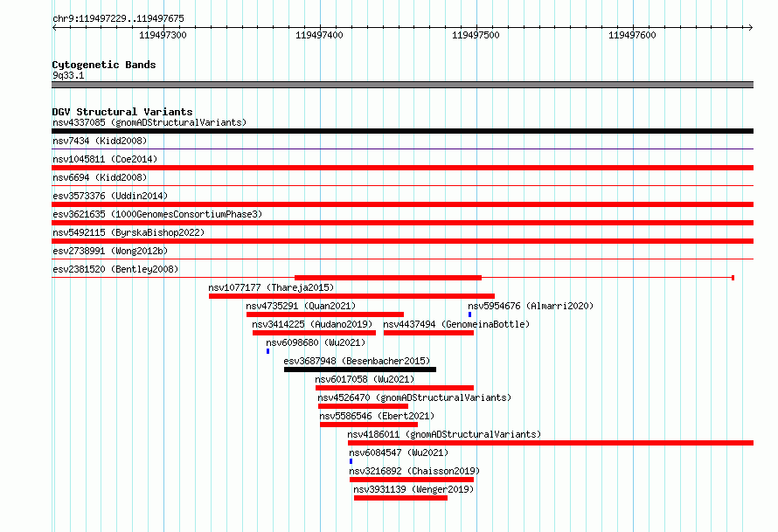
Task: Click nsv6694 (Kidd2008) label
Action: [100, 177]
